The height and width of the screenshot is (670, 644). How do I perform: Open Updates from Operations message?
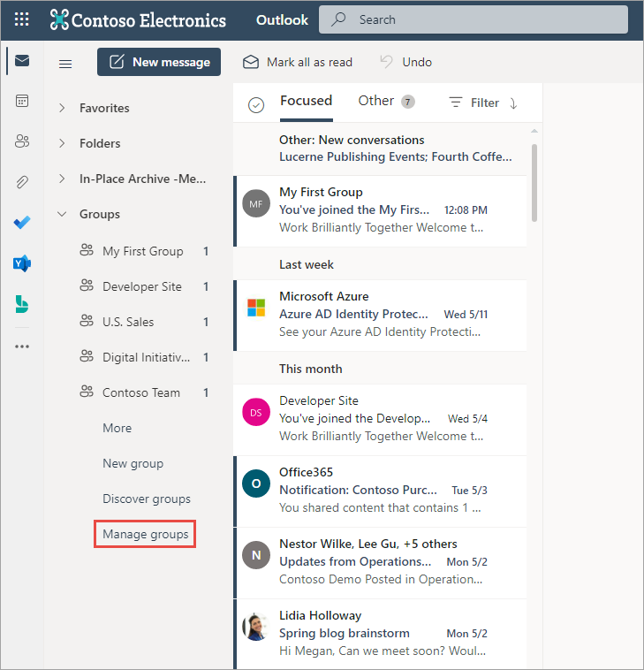380,563
